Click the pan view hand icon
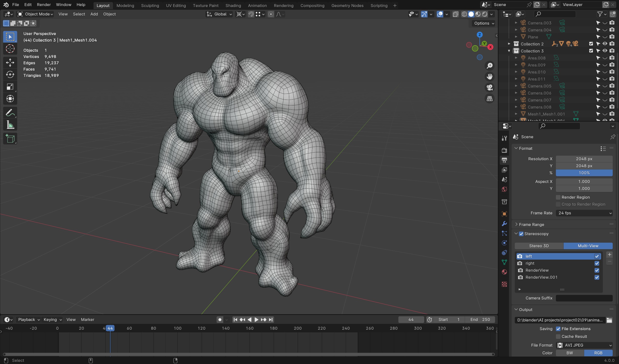Viewport: 619px width, 364px height. [490, 77]
